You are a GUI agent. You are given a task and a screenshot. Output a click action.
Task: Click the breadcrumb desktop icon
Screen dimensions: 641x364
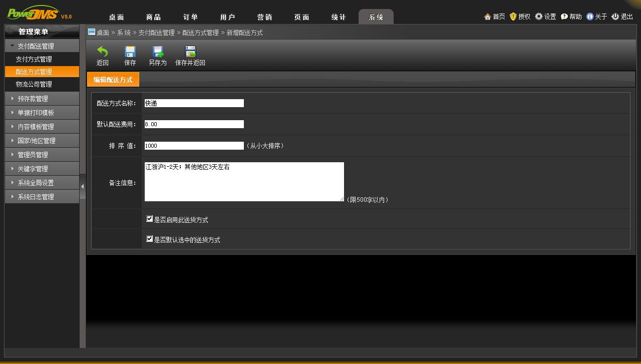point(92,32)
